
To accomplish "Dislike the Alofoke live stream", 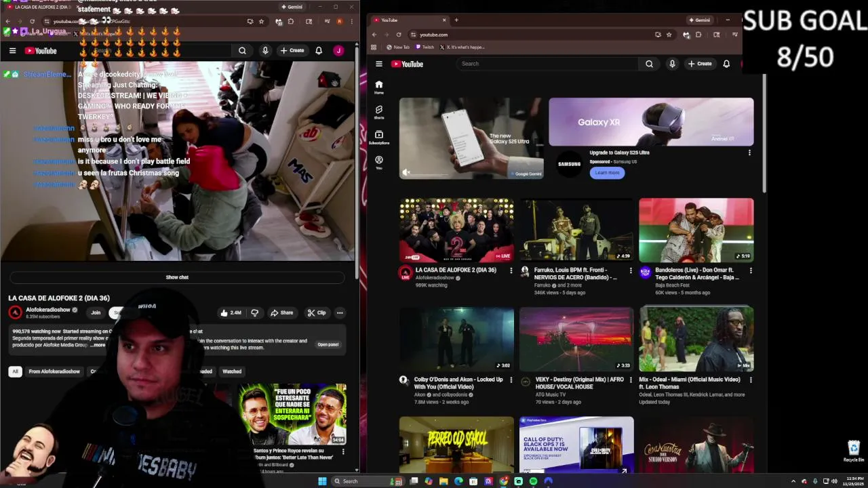I will tap(255, 313).
